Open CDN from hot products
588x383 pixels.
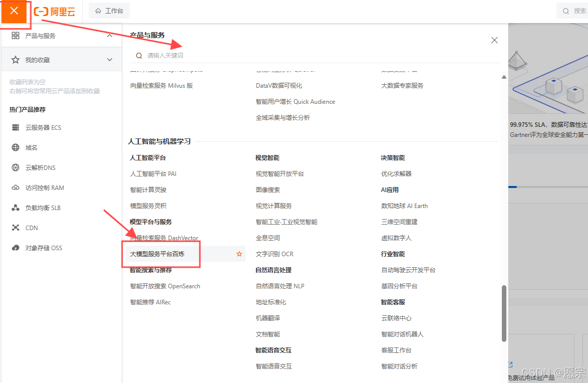coord(32,228)
